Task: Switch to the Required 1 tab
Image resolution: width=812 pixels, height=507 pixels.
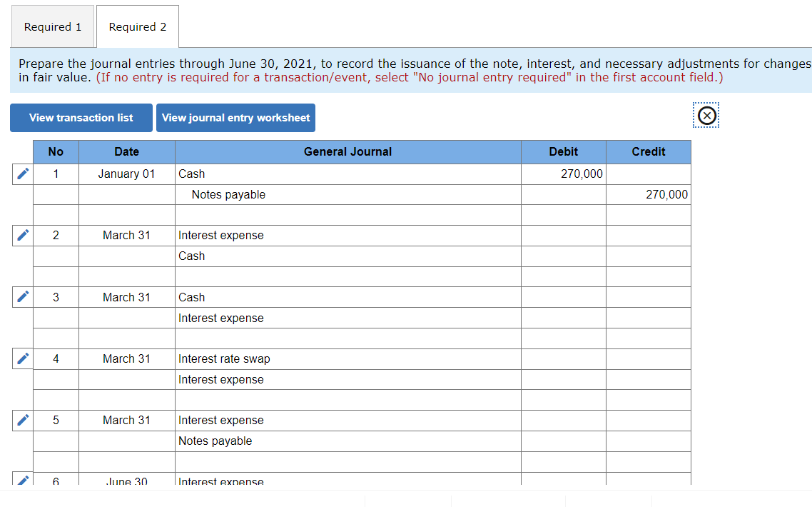Action: [52, 26]
